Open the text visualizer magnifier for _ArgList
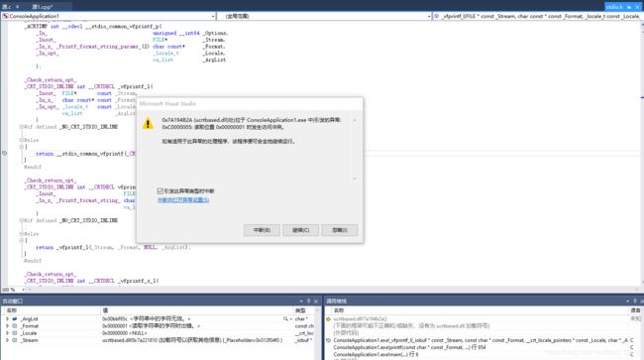The image size is (644, 360). pos(285,319)
